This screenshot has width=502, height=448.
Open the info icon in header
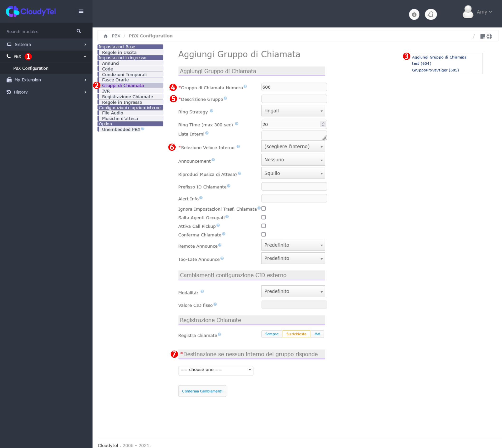414,14
